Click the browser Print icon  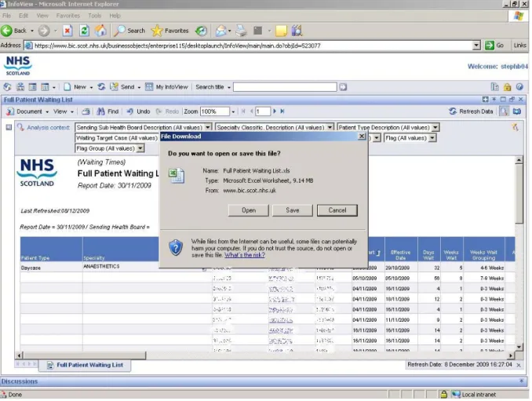241,31
